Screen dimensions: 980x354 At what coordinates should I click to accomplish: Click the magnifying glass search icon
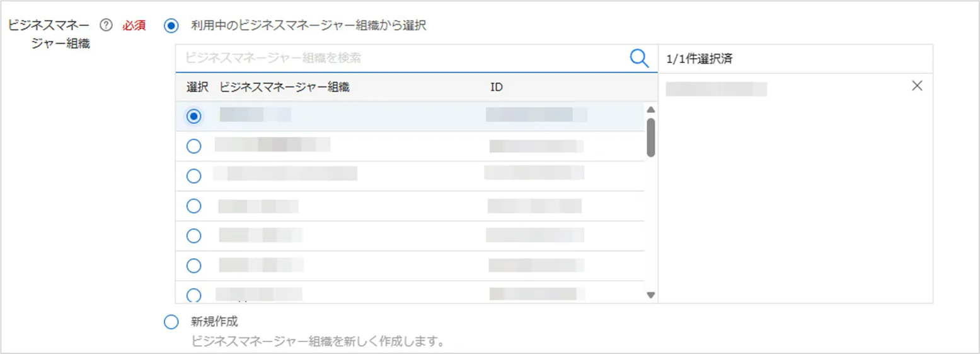click(x=639, y=58)
